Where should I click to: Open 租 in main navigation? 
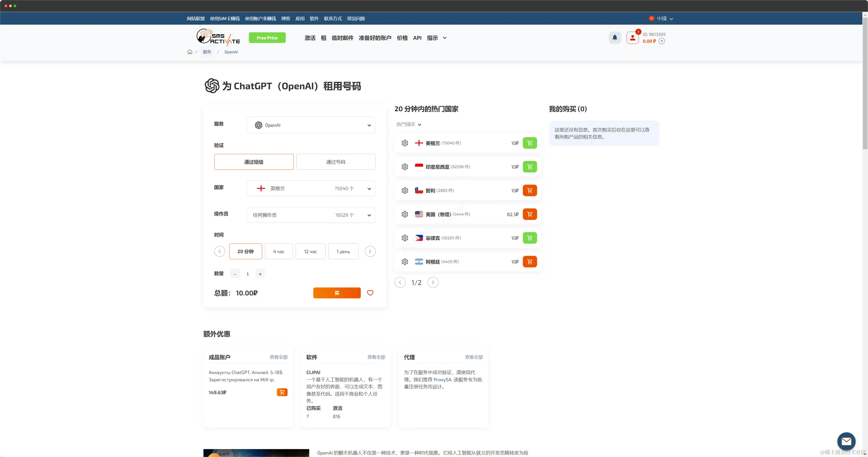pyautogui.click(x=323, y=38)
